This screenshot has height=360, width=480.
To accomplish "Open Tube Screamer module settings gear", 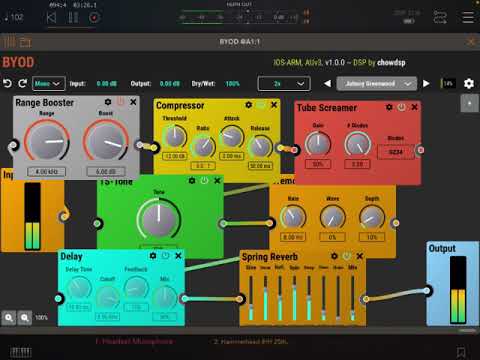I will 389,107.
